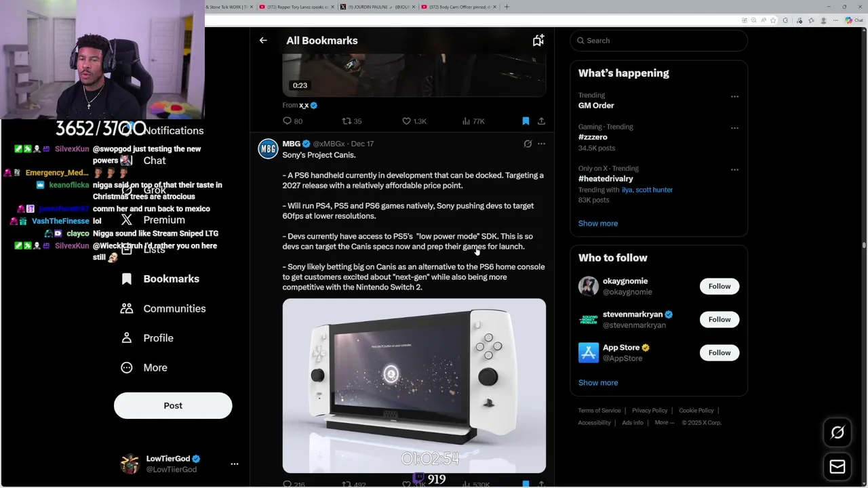
Task: Open Privacy Policy link
Action: click(650, 411)
